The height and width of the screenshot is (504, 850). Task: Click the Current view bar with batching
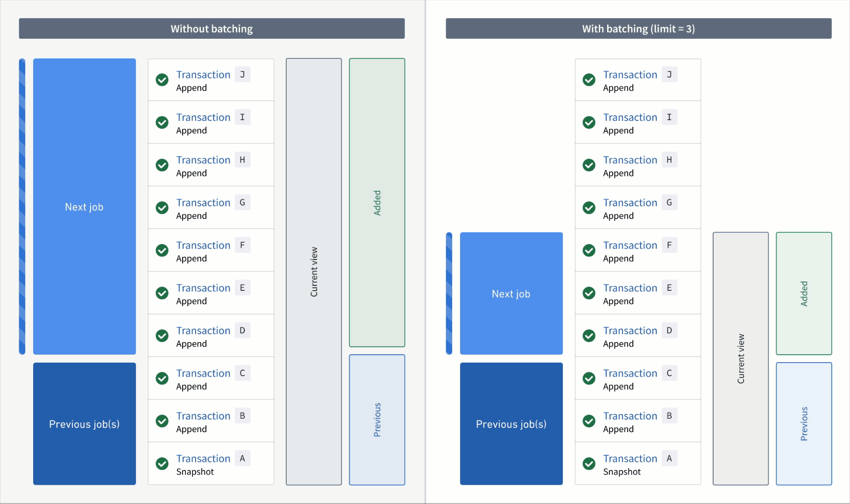coord(740,358)
